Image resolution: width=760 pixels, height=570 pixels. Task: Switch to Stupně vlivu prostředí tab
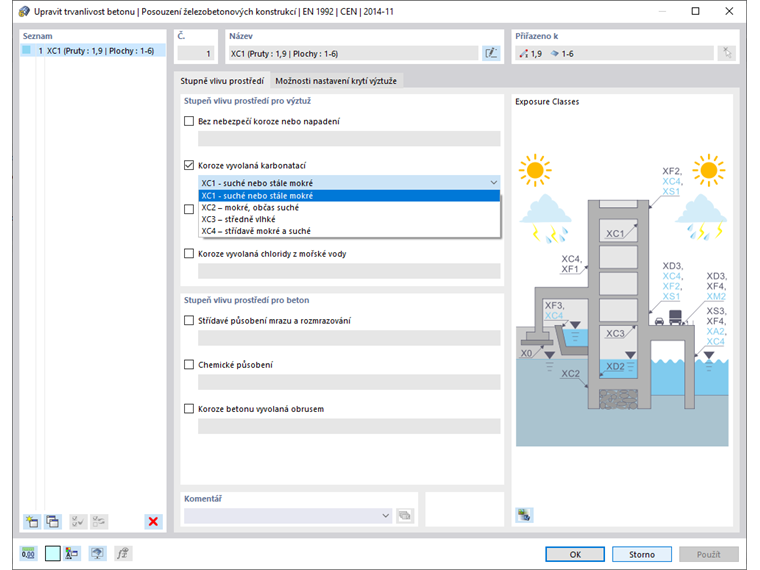pos(222,81)
